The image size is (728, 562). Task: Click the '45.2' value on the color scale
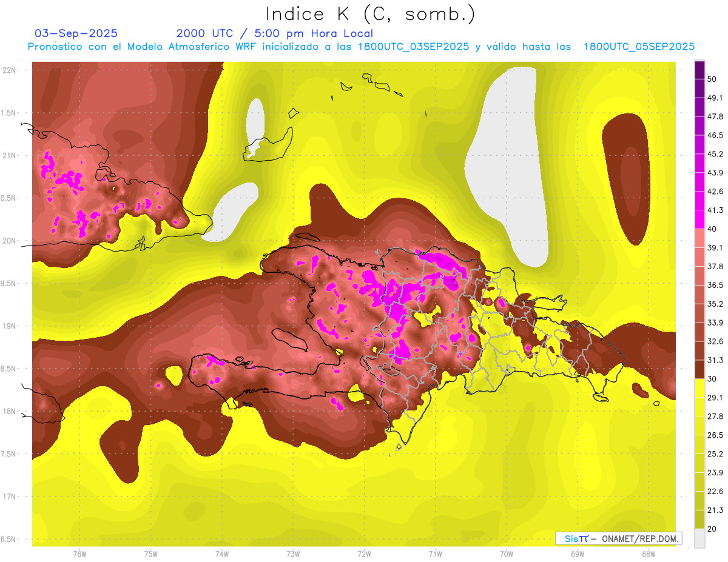715,154
